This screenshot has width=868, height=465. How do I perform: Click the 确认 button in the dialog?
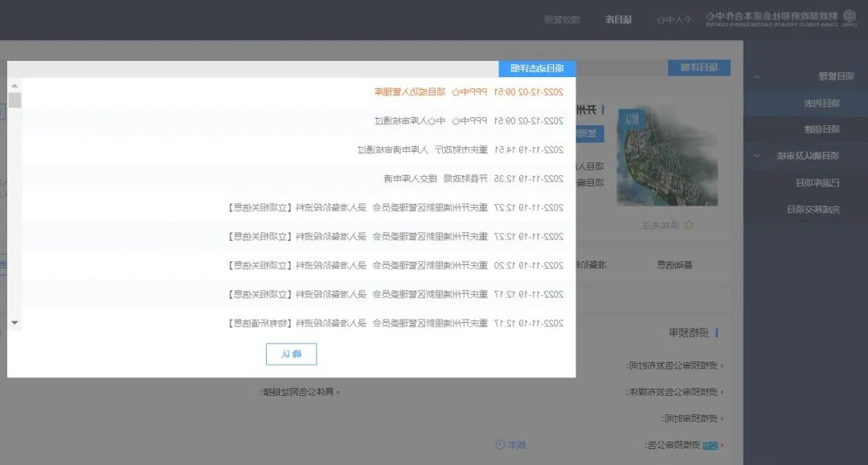(x=291, y=354)
